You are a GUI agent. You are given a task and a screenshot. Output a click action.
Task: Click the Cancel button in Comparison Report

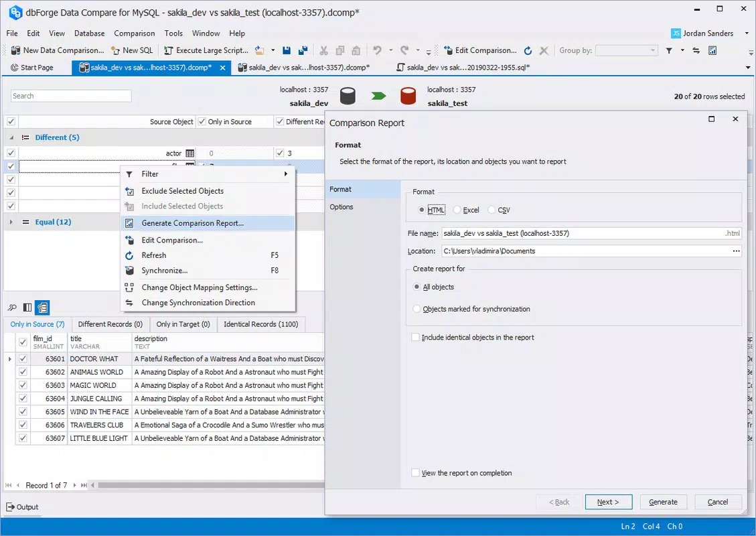pos(718,502)
